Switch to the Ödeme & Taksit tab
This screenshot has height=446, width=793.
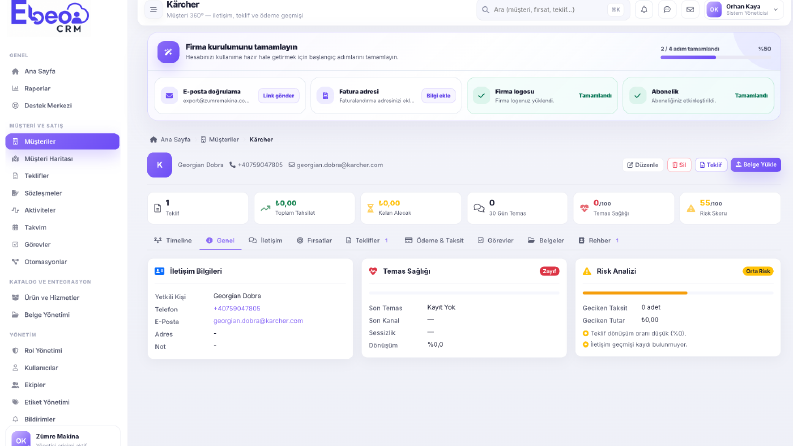coord(434,241)
